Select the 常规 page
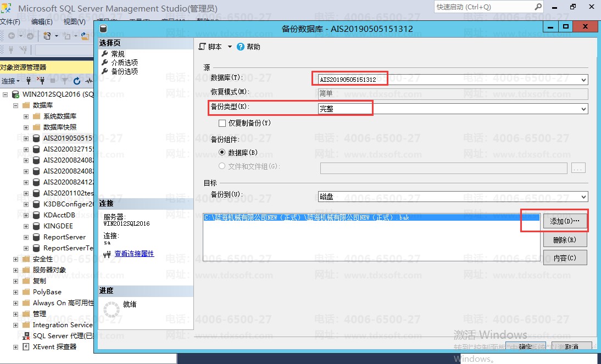This screenshot has width=601, height=364. tap(118, 54)
